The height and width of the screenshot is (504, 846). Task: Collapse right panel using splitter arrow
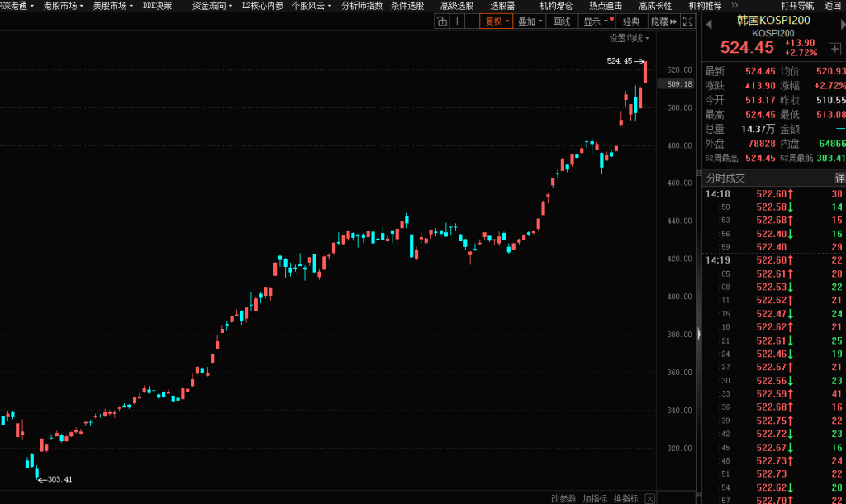[x=699, y=334]
